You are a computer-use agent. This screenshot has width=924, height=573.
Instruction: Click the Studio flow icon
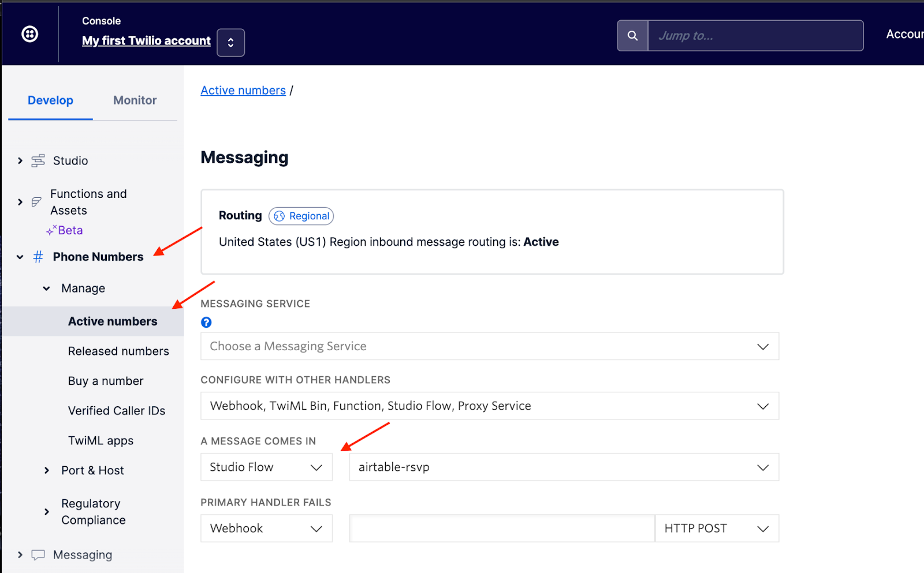coord(38,161)
